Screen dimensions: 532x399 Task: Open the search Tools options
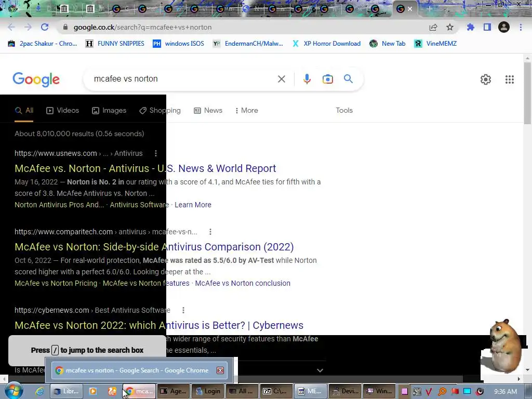coord(344,111)
